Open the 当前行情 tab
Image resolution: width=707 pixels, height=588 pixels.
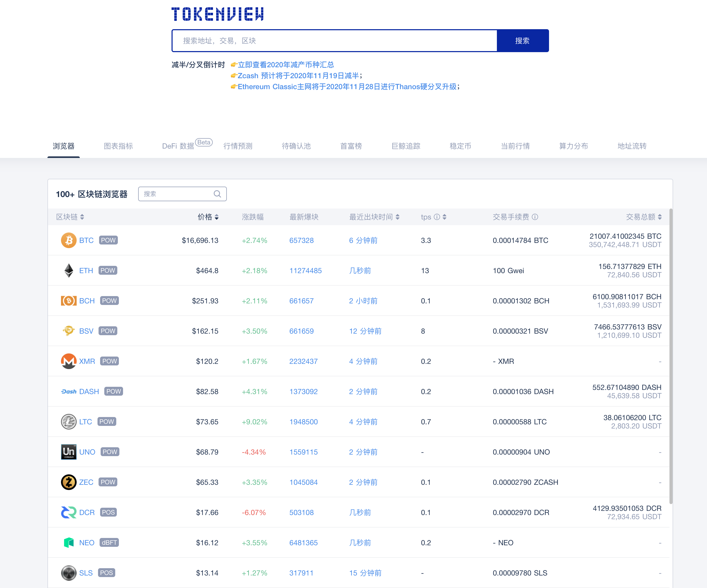tap(515, 146)
